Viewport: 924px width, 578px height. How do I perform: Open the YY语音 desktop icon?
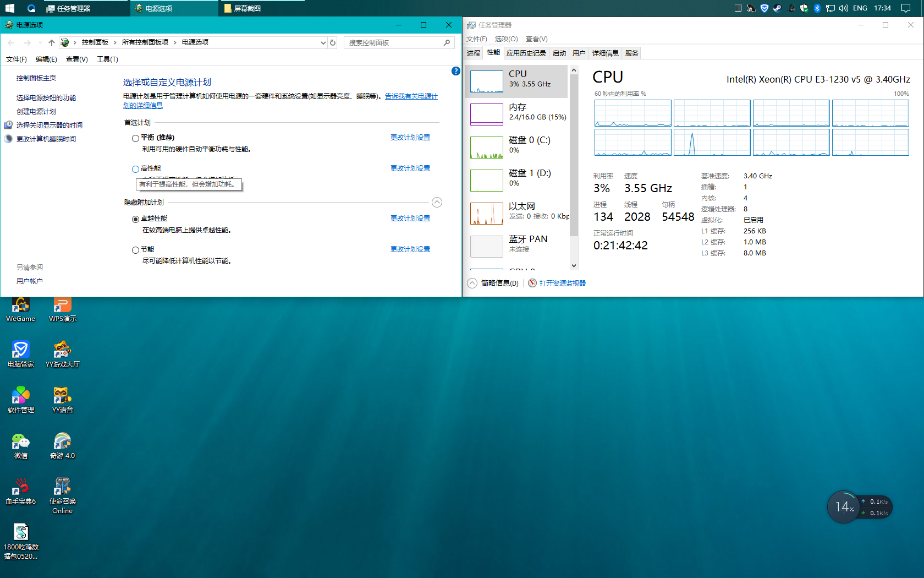click(x=62, y=400)
